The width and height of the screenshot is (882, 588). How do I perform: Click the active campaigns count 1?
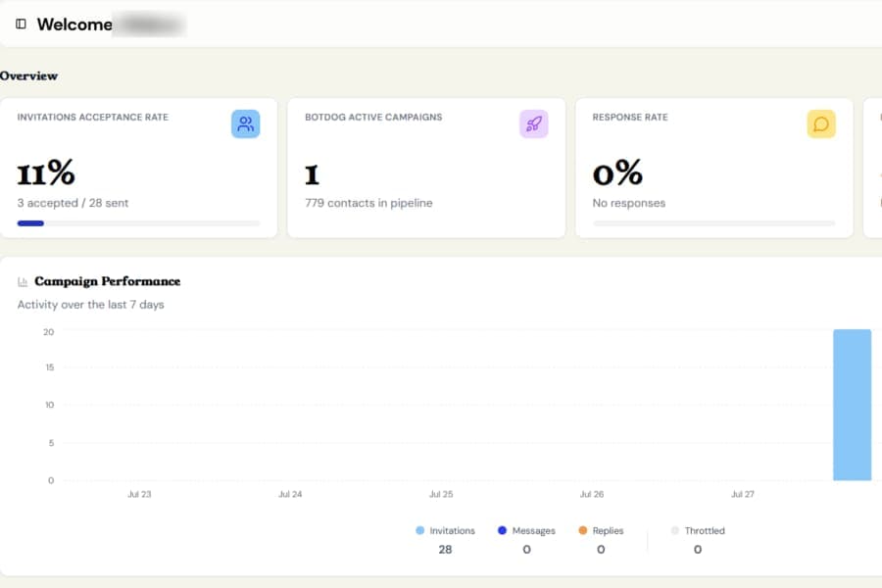[312, 174]
